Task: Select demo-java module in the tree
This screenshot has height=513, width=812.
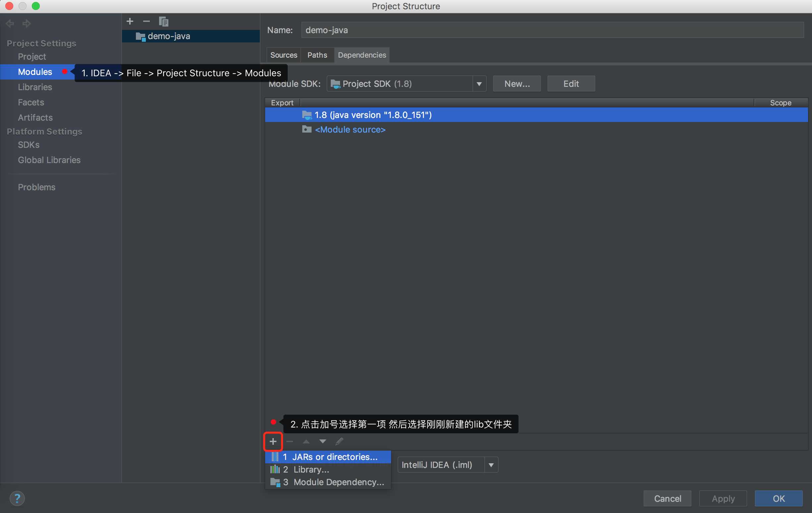Action: [191, 36]
